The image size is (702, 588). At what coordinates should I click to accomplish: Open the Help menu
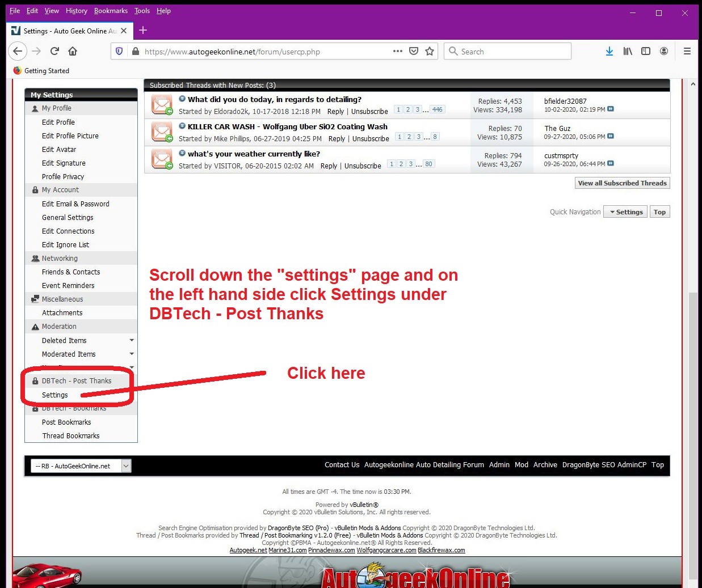pyautogui.click(x=163, y=11)
